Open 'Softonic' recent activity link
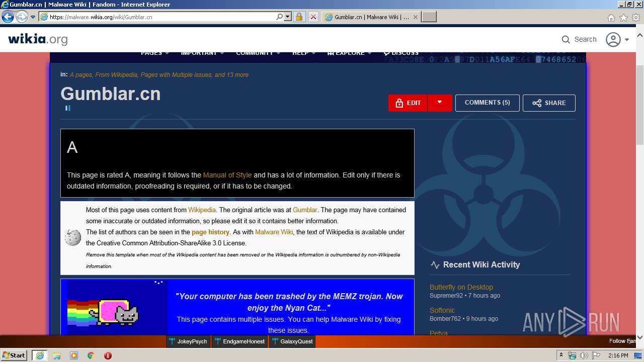Viewport: 644px width, 362px height. [x=442, y=310]
